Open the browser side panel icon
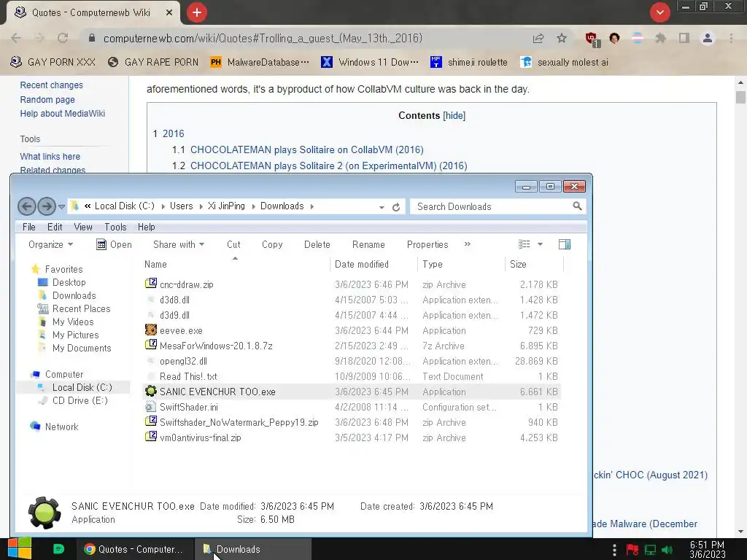The width and height of the screenshot is (747, 560). tap(684, 38)
